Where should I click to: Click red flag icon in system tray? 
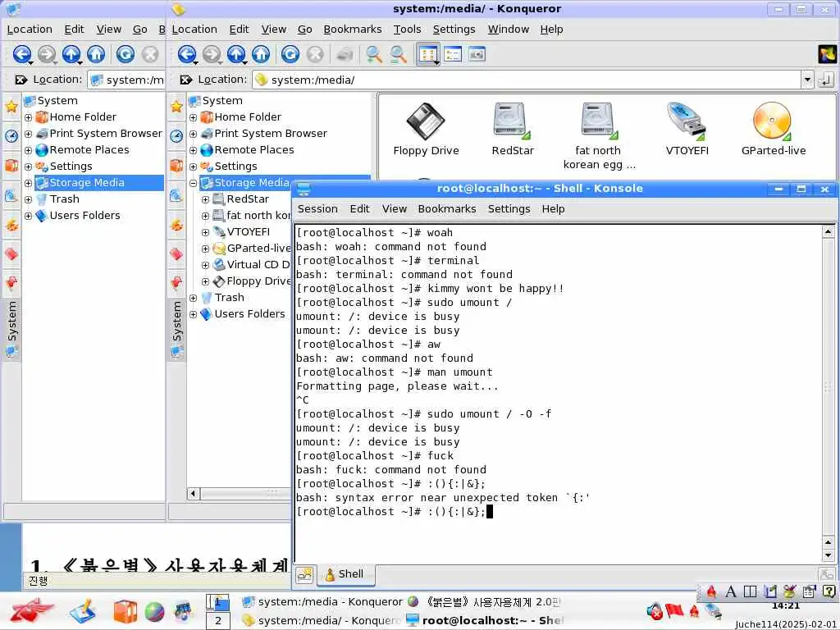674,610
